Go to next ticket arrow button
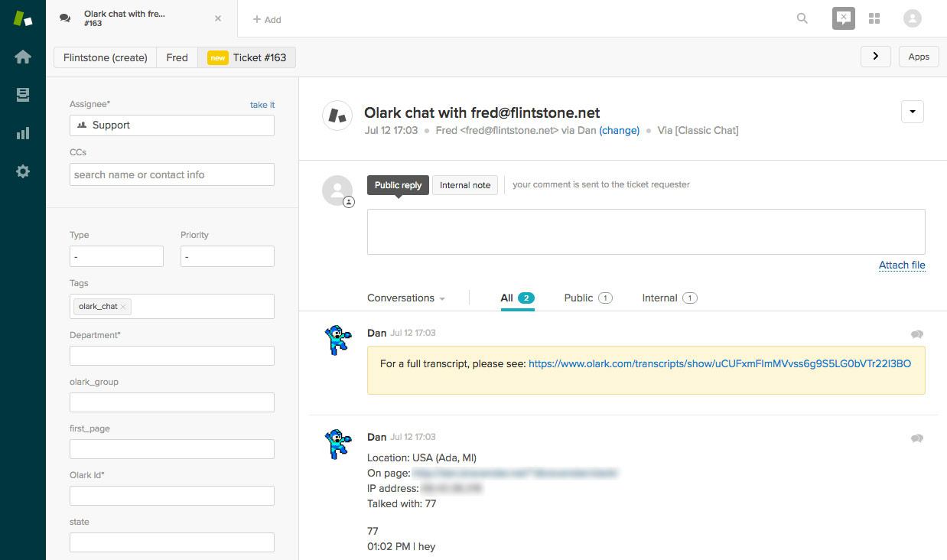The height and width of the screenshot is (560, 947). pyautogui.click(x=875, y=57)
